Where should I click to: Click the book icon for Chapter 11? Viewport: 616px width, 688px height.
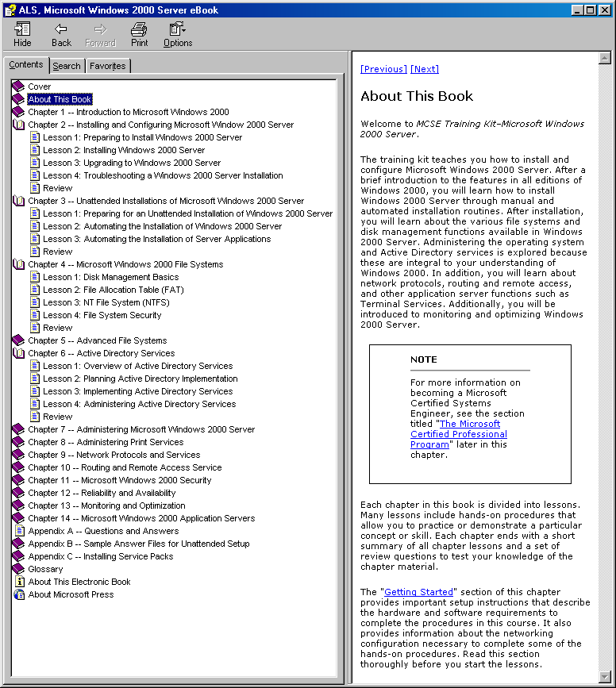18,480
